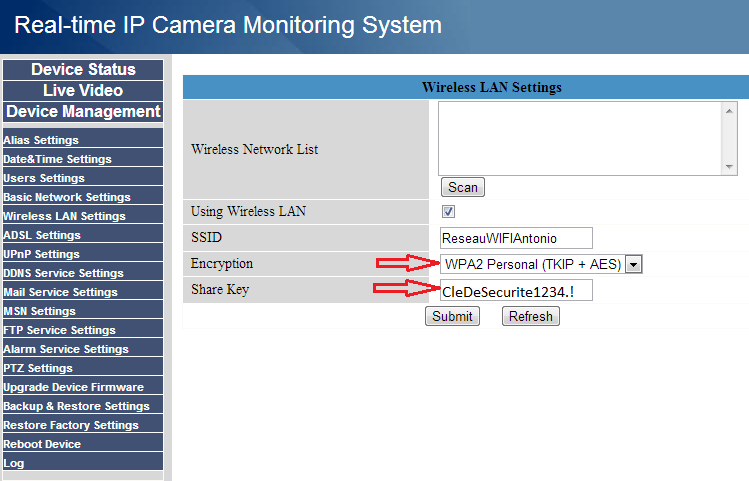Screen dimensions: 749x481
Task: Open Alias Settings in the sidebar
Action: [x=41, y=140]
